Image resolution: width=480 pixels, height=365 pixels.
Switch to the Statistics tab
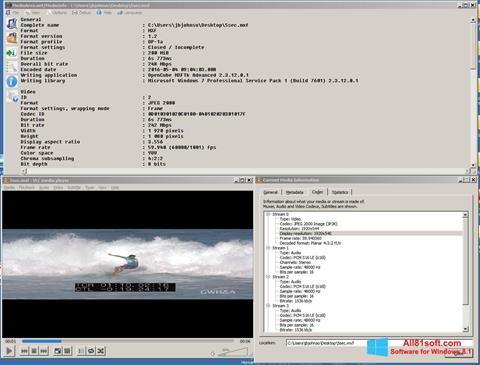point(340,192)
